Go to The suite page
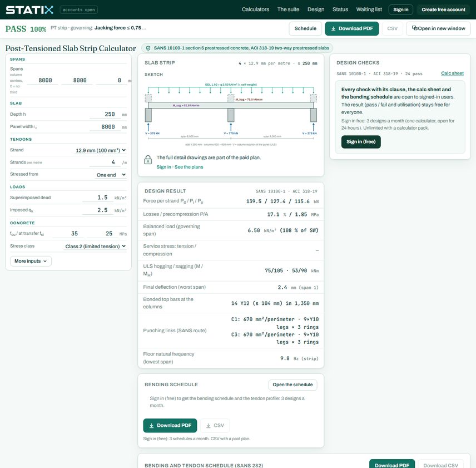 pos(288,9)
